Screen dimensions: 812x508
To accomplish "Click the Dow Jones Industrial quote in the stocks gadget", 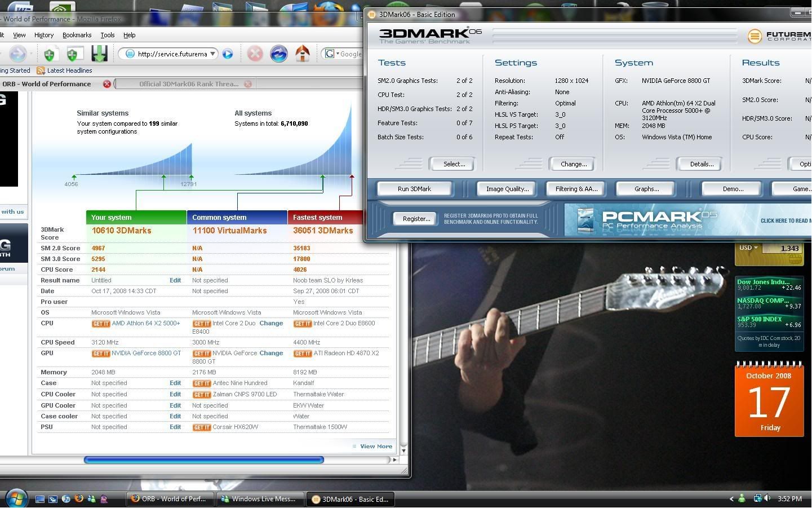I will pyautogui.click(x=769, y=285).
